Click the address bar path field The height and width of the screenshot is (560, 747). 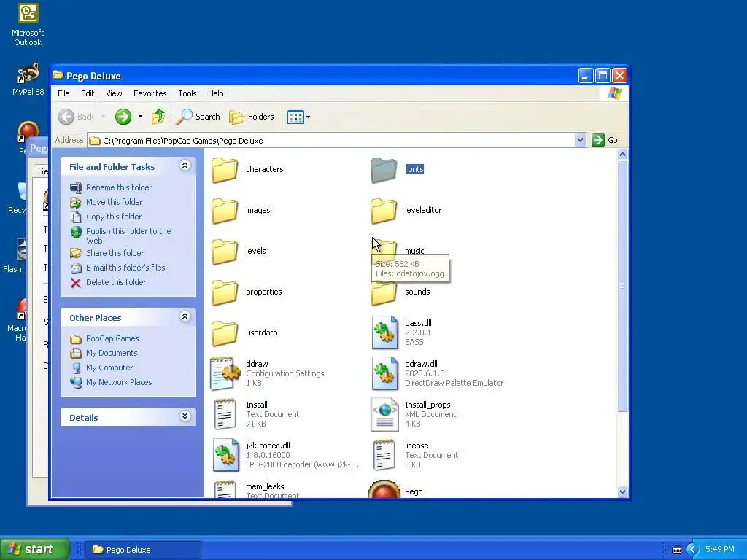(x=331, y=141)
